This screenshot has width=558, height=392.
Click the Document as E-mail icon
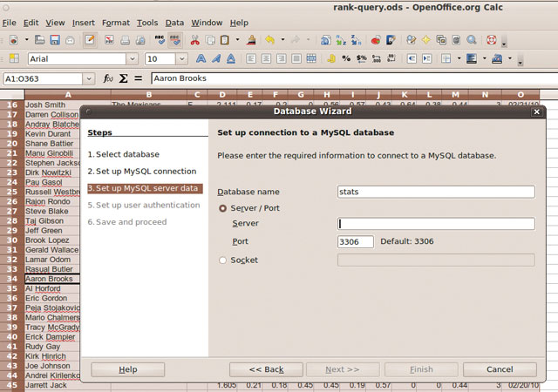coord(70,40)
